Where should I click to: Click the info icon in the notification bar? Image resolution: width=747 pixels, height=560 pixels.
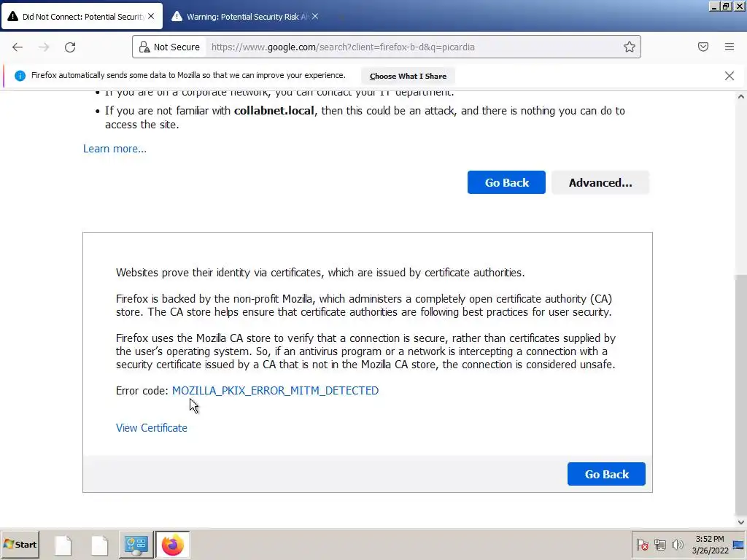tap(20, 76)
